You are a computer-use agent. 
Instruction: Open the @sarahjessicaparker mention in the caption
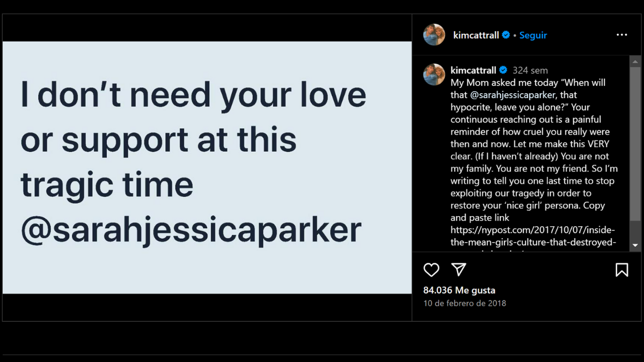click(508, 95)
